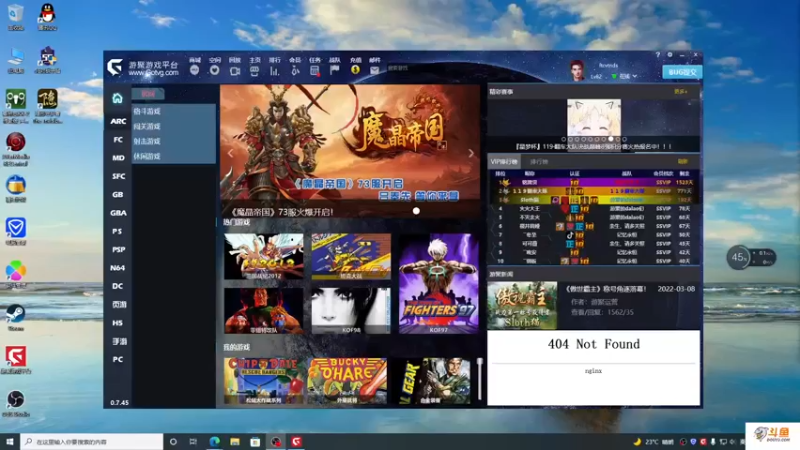Viewport: 800px width, 450px height.
Task: Open the settings gear in title bar
Action: (670, 55)
